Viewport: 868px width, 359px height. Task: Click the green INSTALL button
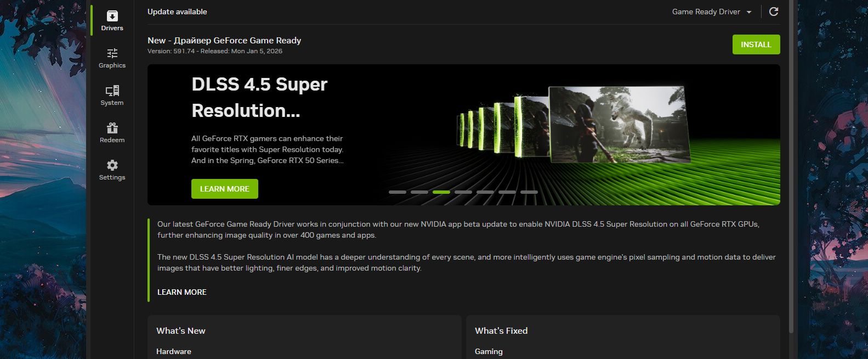click(756, 44)
